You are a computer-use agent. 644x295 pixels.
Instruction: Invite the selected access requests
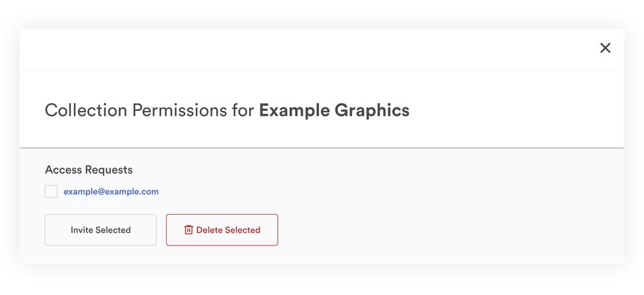(x=100, y=230)
